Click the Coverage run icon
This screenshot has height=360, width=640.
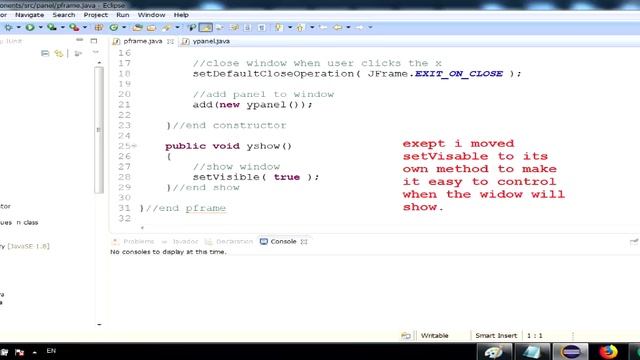[x=51, y=27]
